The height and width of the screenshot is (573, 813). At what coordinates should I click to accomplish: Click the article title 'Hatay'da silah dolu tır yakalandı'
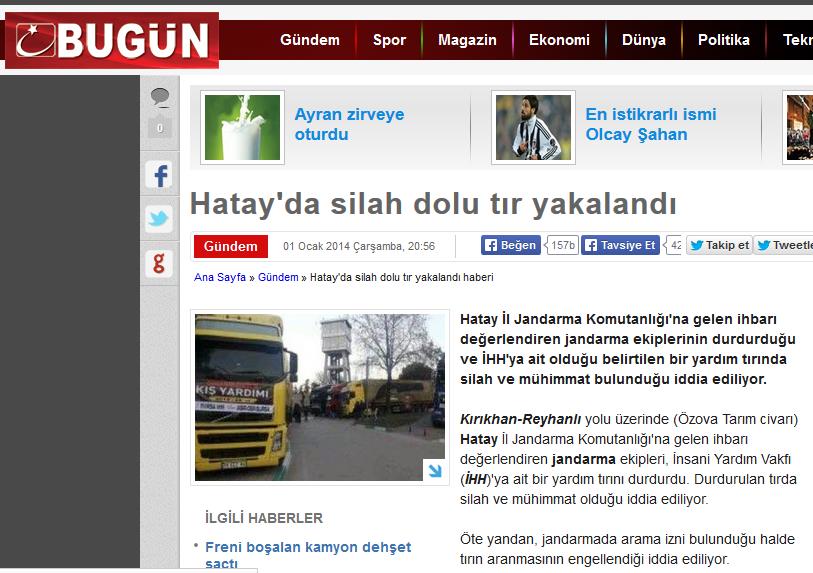433,203
